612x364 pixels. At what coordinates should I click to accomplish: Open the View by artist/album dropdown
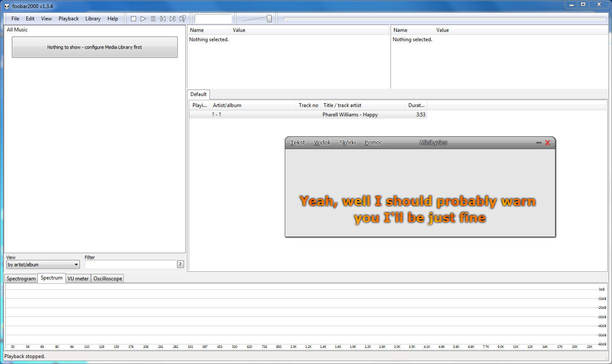pos(43,265)
